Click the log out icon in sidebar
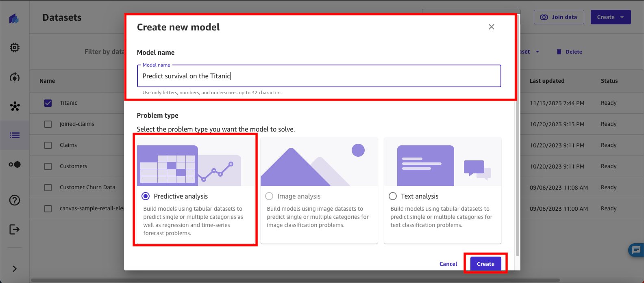This screenshot has height=283, width=644. coord(15,229)
